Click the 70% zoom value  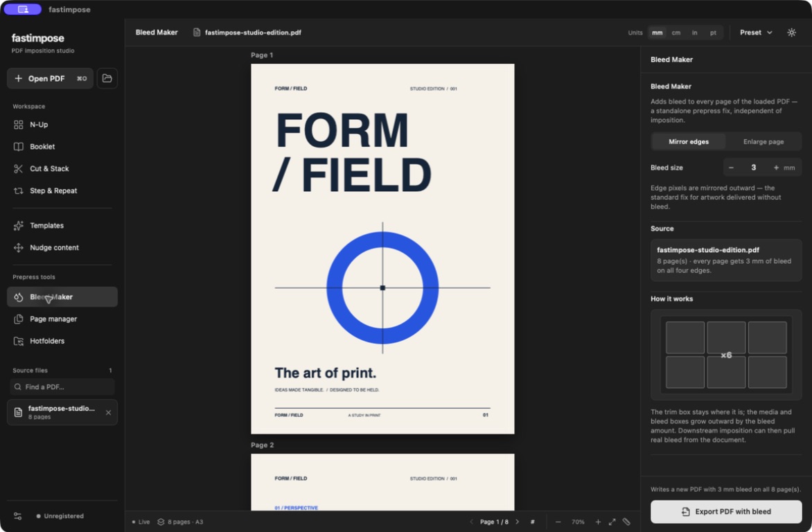[578, 522]
